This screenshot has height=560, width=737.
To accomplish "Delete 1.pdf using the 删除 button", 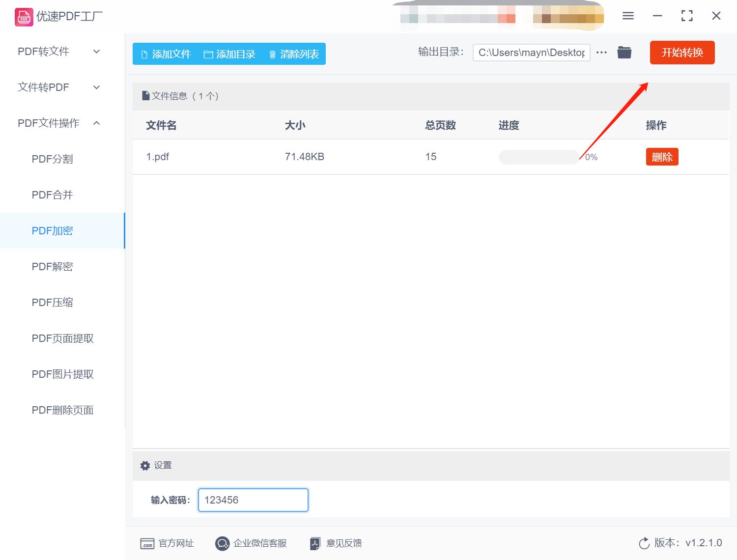I will click(662, 157).
